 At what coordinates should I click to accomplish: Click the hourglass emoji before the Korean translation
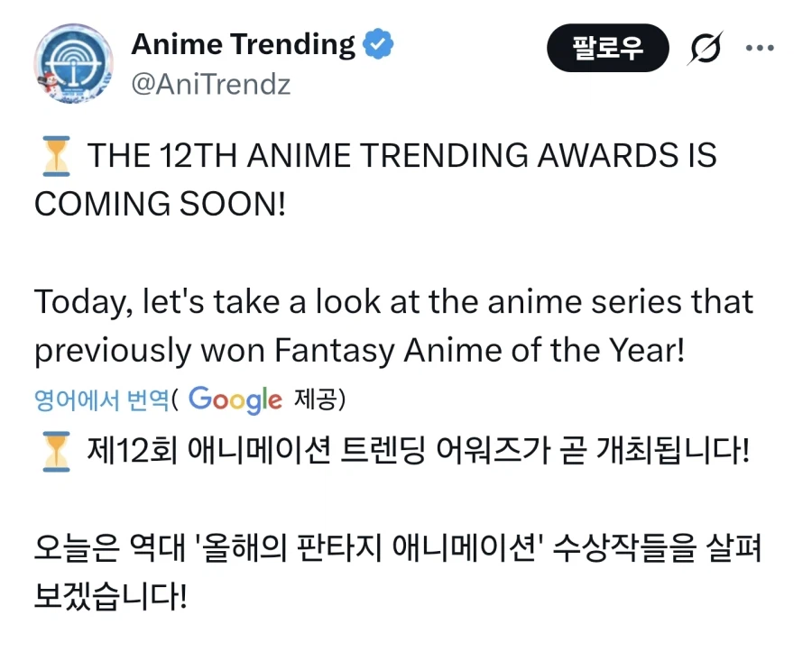[55, 450]
